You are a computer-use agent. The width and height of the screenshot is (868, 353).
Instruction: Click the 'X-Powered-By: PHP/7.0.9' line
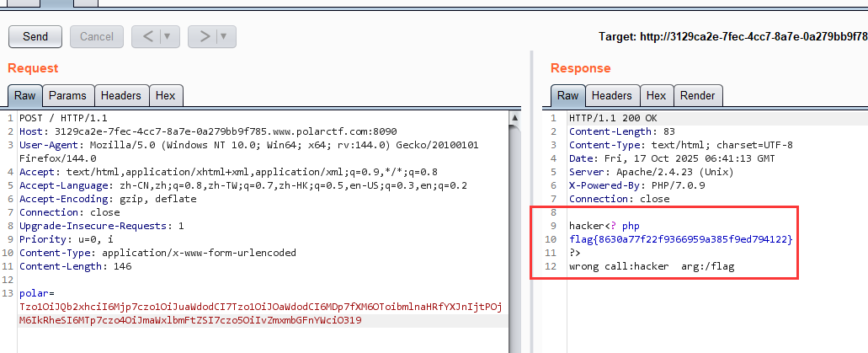pos(636,185)
